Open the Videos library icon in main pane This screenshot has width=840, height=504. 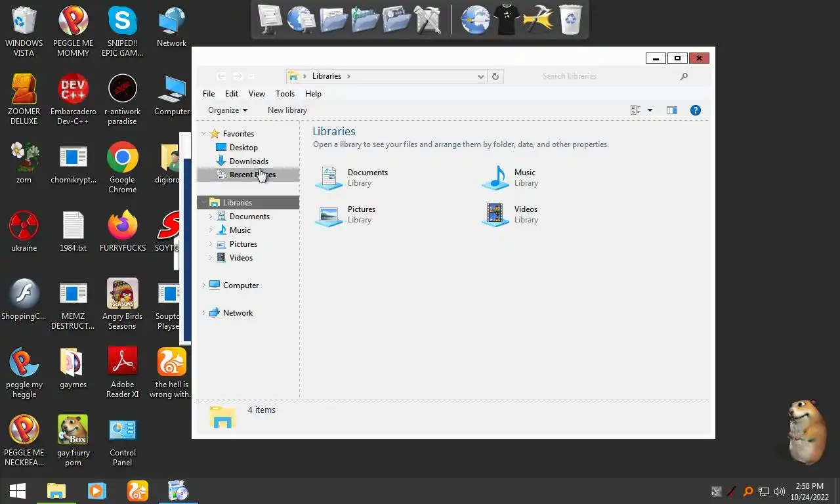495,215
